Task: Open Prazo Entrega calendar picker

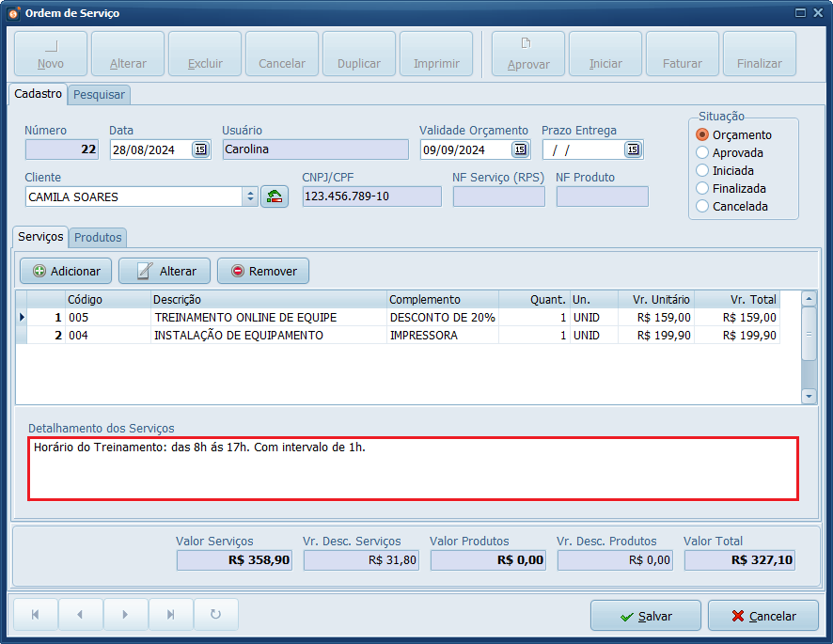Action: point(632,149)
